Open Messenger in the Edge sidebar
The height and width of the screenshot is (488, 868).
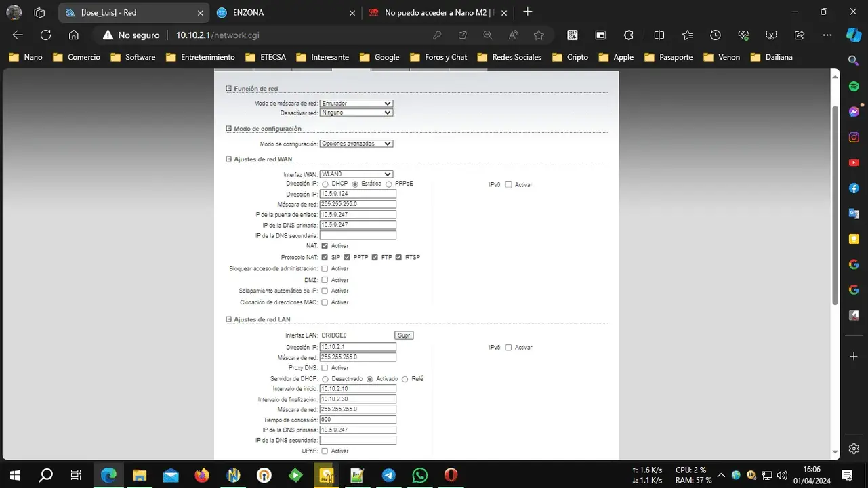[854, 112]
